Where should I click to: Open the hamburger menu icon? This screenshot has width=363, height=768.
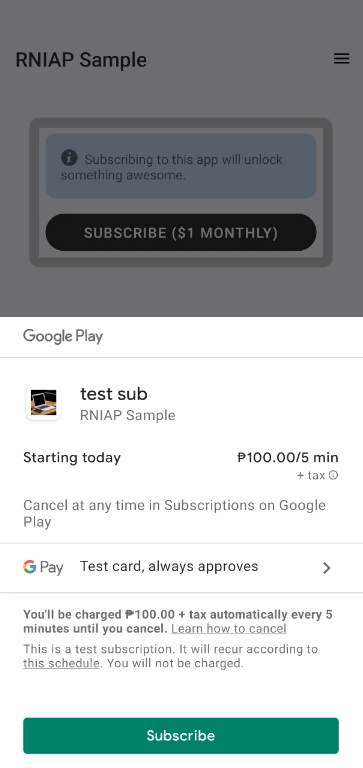tap(341, 59)
